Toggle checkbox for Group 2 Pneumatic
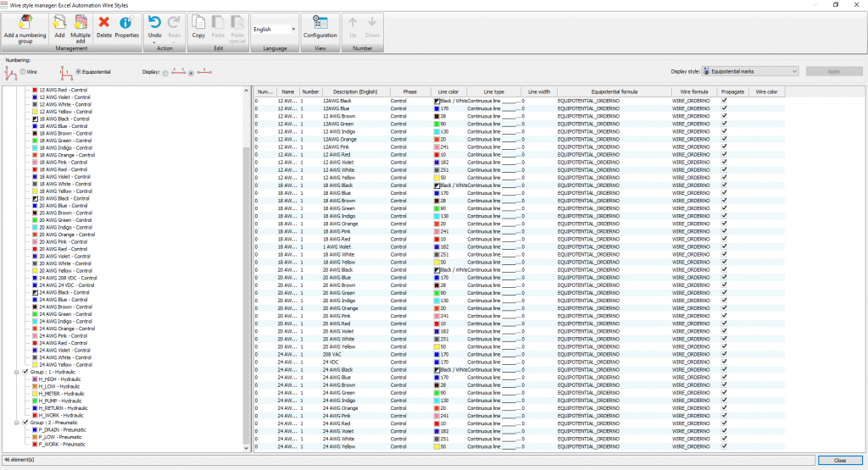 [25, 423]
